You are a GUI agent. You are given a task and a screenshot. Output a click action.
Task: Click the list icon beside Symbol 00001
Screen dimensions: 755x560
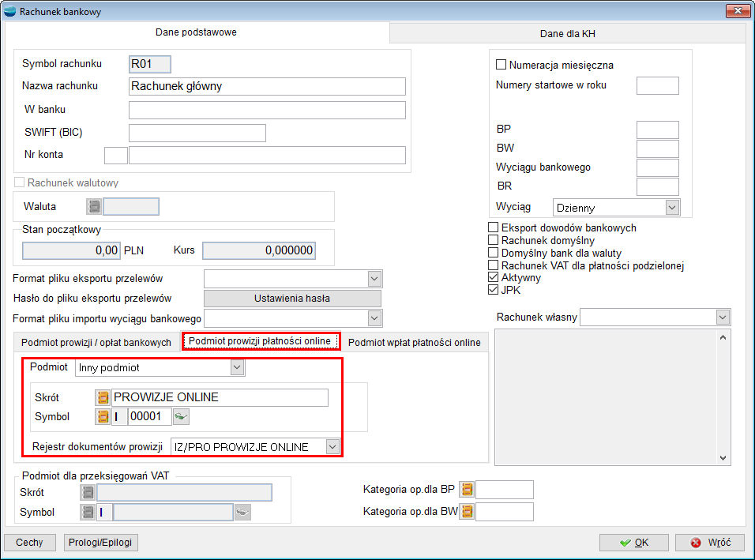tap(103, 416)
